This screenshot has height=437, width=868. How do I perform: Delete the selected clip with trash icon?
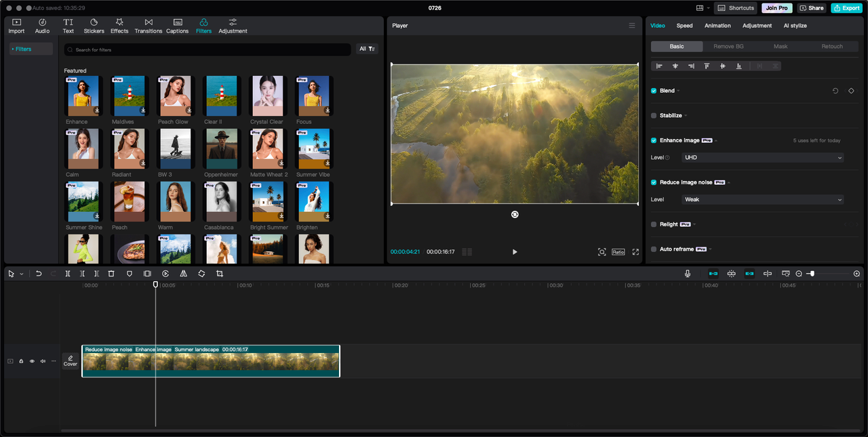pyautogui.click(x=111, y=274)
